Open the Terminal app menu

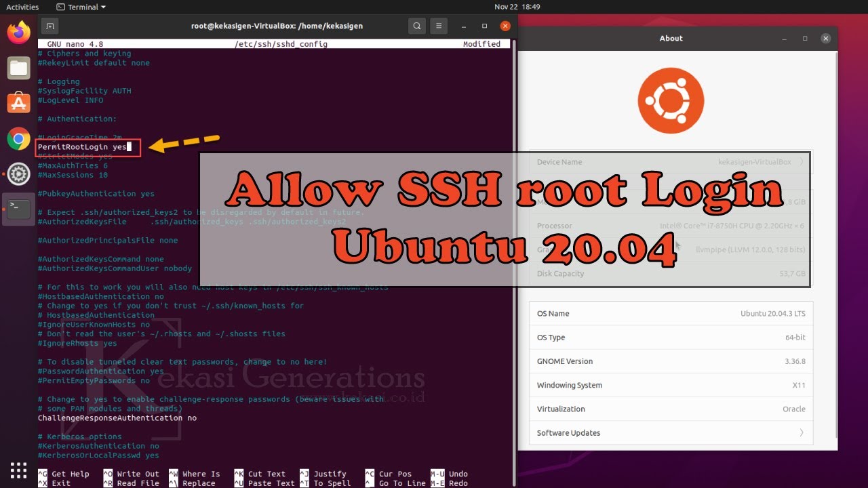pos(81,7)
